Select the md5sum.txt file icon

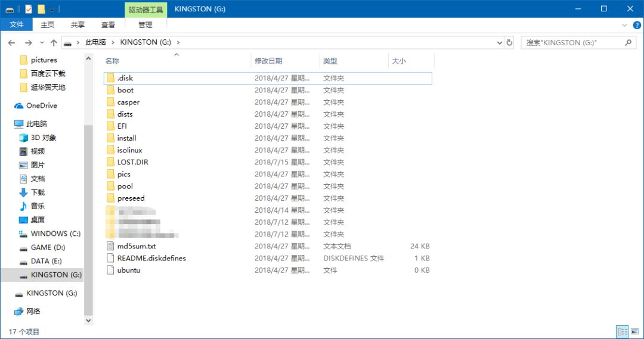coord(110,246)
